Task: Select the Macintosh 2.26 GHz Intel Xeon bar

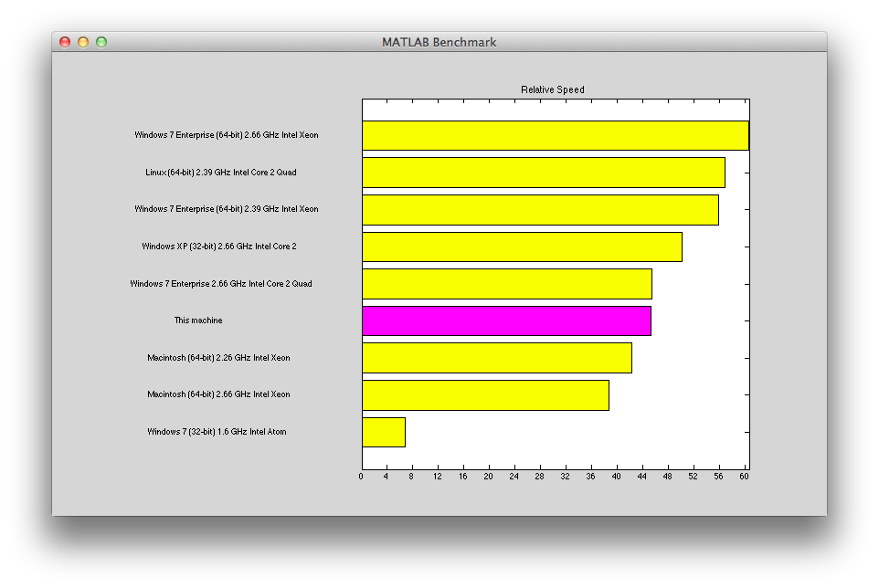Action: pos(497,358)
